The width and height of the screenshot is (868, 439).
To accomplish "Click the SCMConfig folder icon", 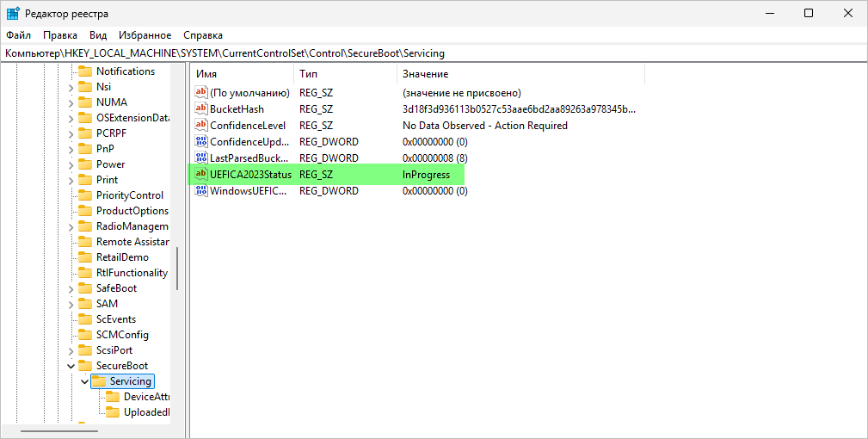I will tap(85, 335).
